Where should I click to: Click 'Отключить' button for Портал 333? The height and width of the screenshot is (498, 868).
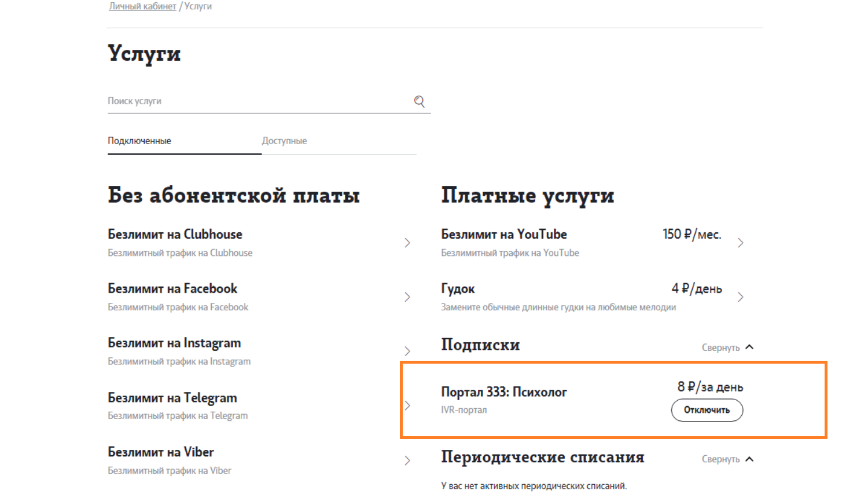[x=707, y=410]
